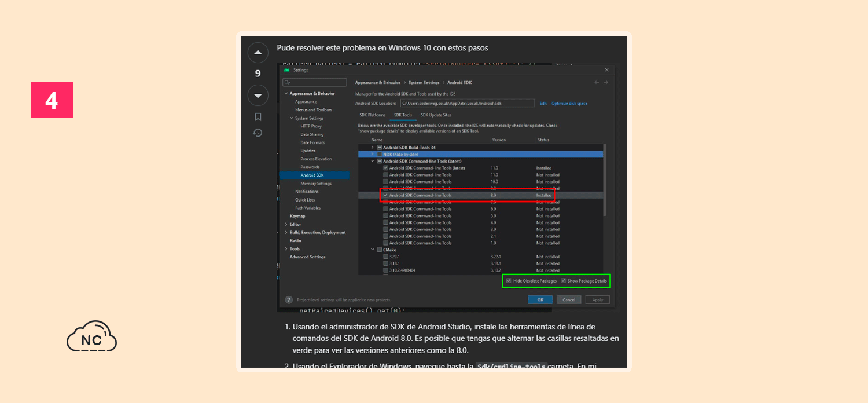868x403 pixels.
Task: Bookmark this answer
Action: [258, 117]
